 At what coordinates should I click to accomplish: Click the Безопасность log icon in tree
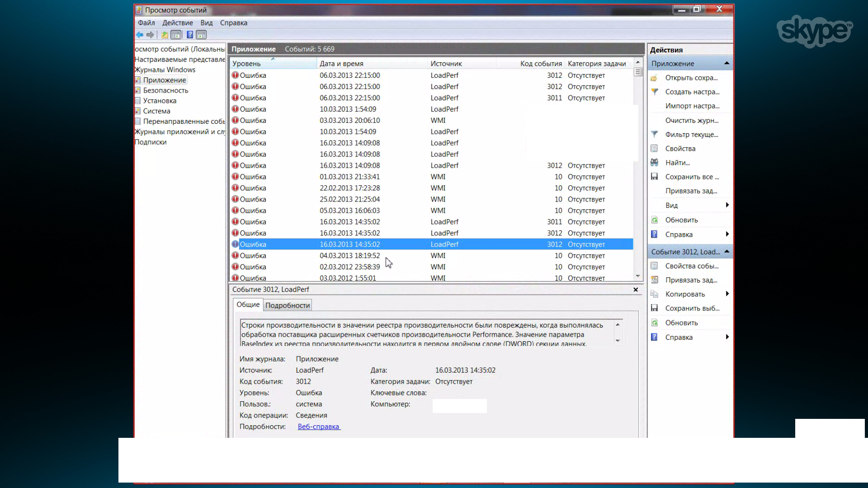tap(137, 90)
